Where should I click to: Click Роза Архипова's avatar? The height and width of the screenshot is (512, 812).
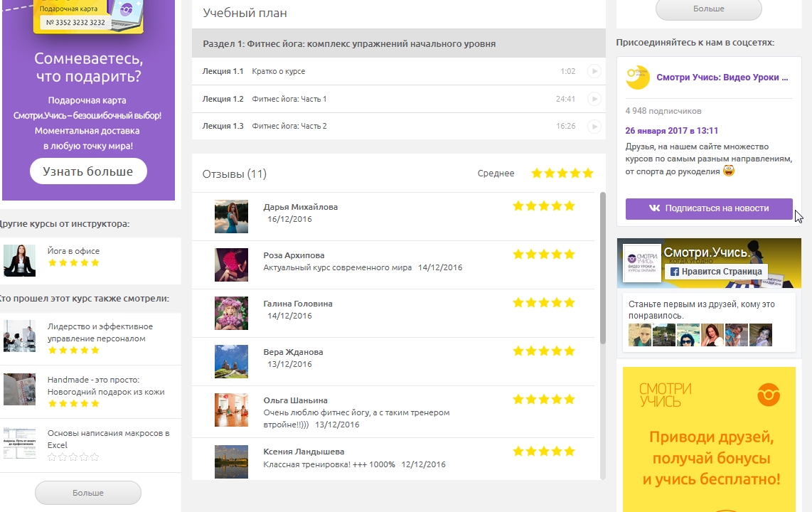232,265
